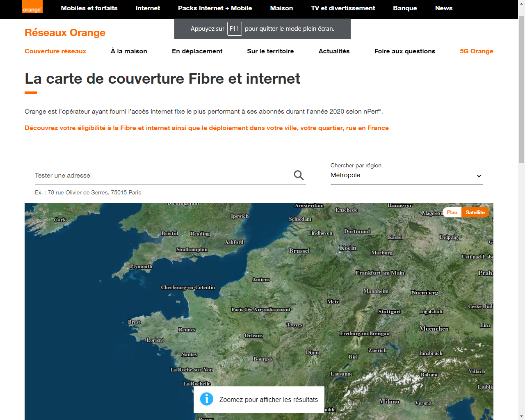Open the À la maison tab
525x420 pixels.
(x=129, y=51)
